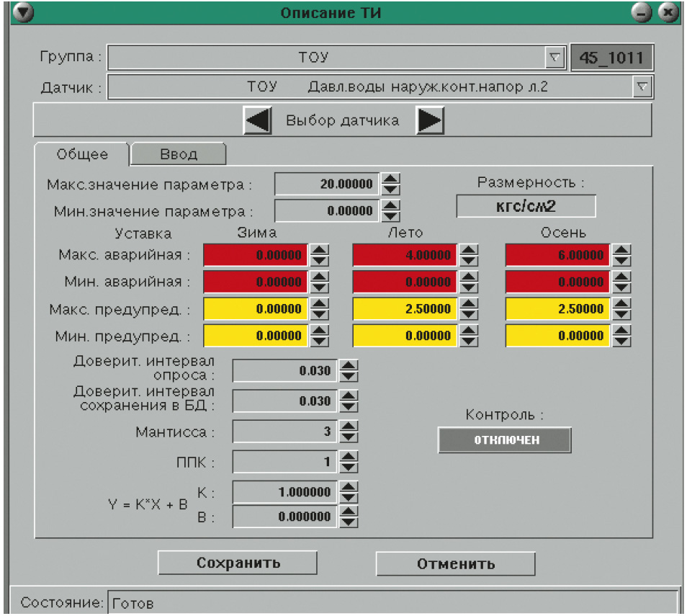
Task: Increase Зима Макс. аварийная value
Action: tap(320, 250)
